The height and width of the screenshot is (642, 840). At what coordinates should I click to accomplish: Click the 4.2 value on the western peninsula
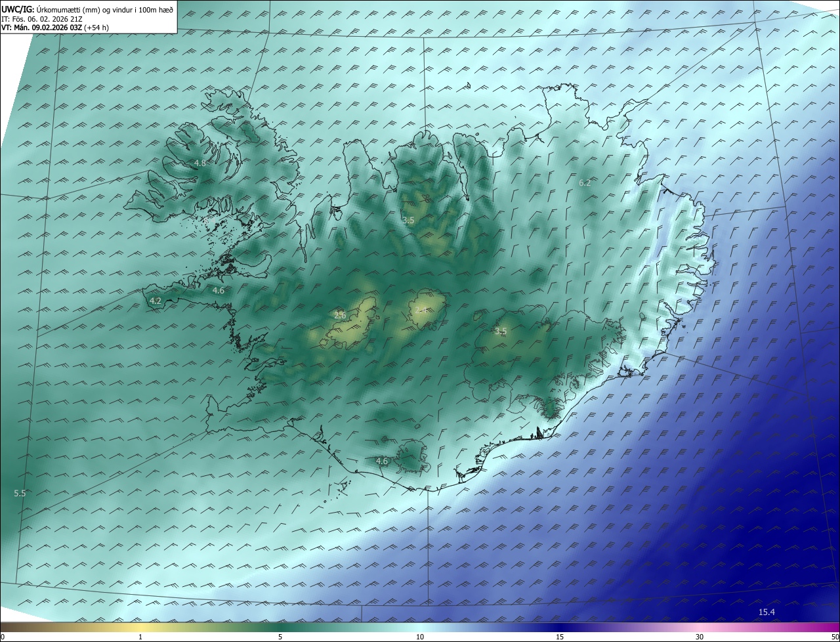click(x=156, y=301)
